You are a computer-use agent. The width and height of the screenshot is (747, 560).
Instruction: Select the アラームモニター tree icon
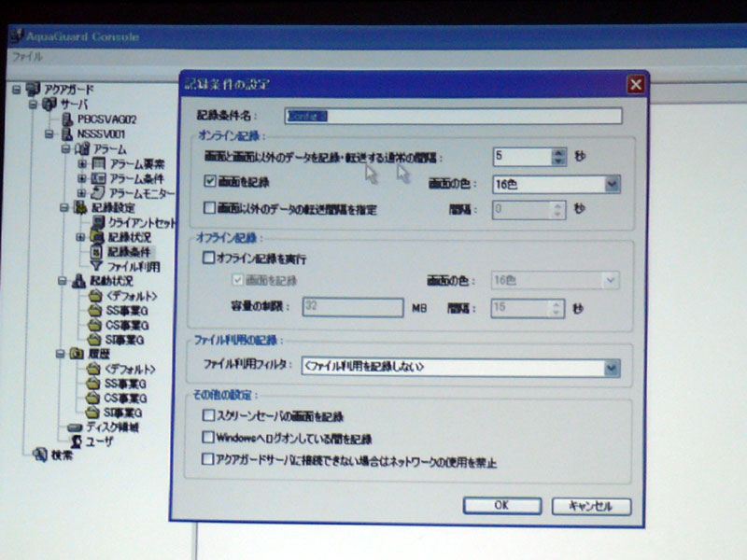(x=99, y=192)
